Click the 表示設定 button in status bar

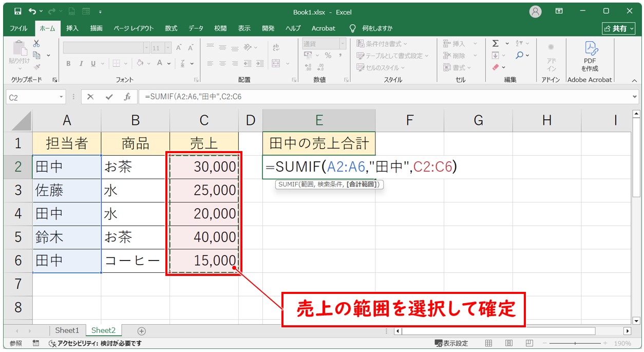click(451, 343)
